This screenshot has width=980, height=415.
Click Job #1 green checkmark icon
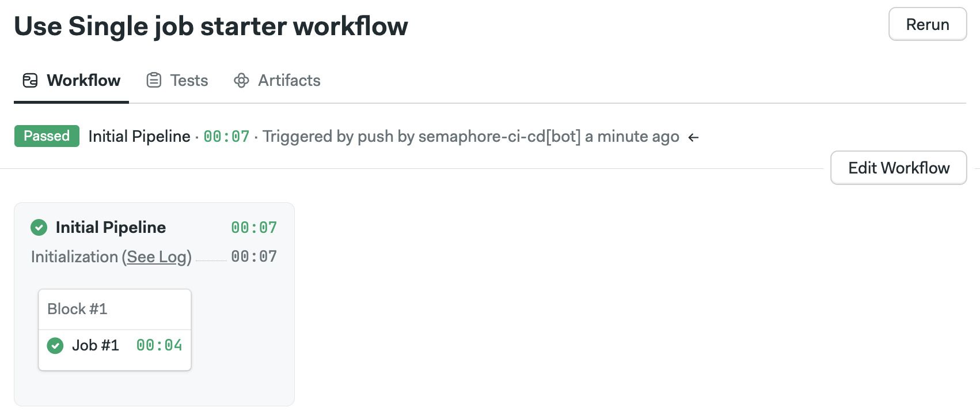55,345
